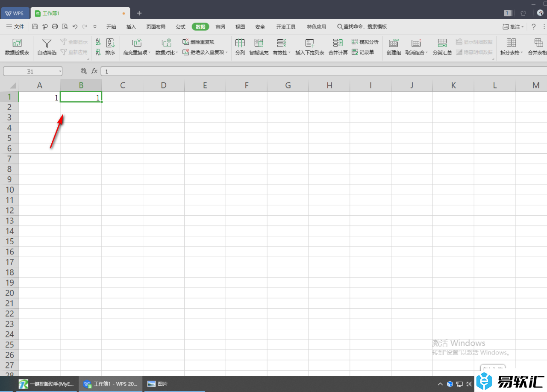Image resolution: width=547 pixels, height=392 pixels.
Task: Click the Save icon in quick access toolbar
Action: 35,26
